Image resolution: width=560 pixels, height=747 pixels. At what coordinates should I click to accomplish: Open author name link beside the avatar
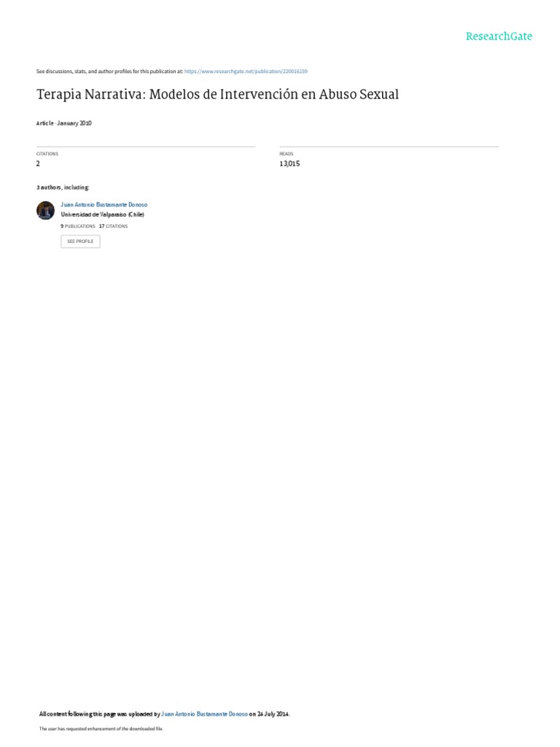(x=104, y=204)
